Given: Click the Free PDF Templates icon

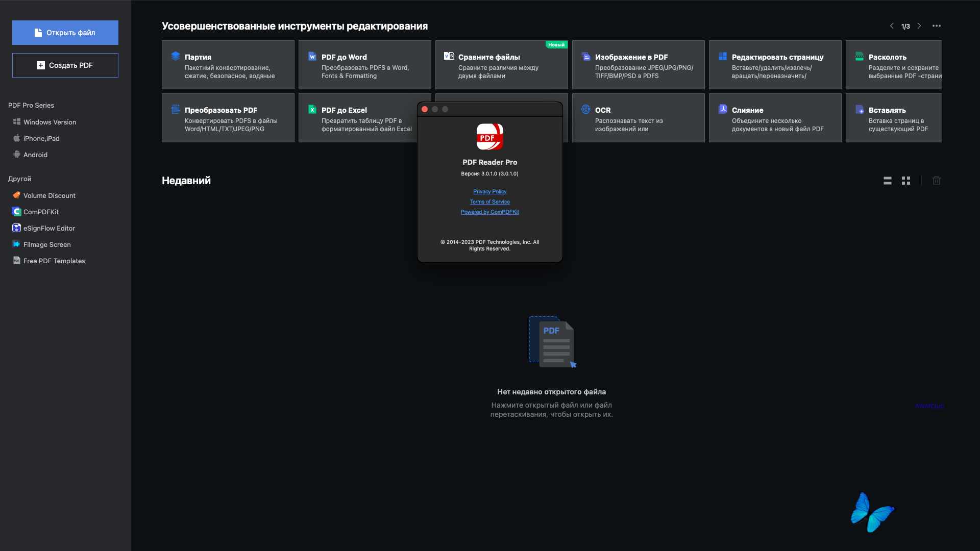Looking at the screenshot, I should 17,260.
